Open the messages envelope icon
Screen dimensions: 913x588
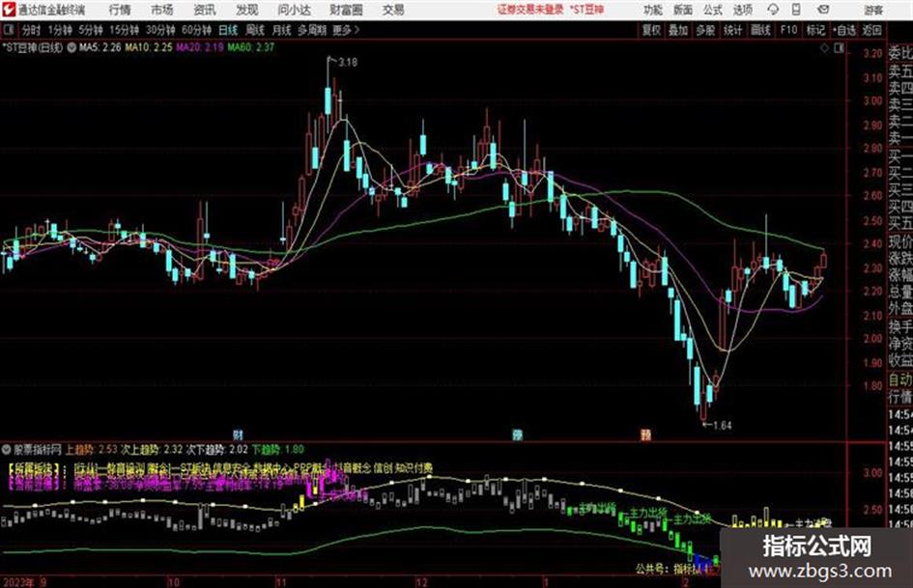(x=823, y=10)
